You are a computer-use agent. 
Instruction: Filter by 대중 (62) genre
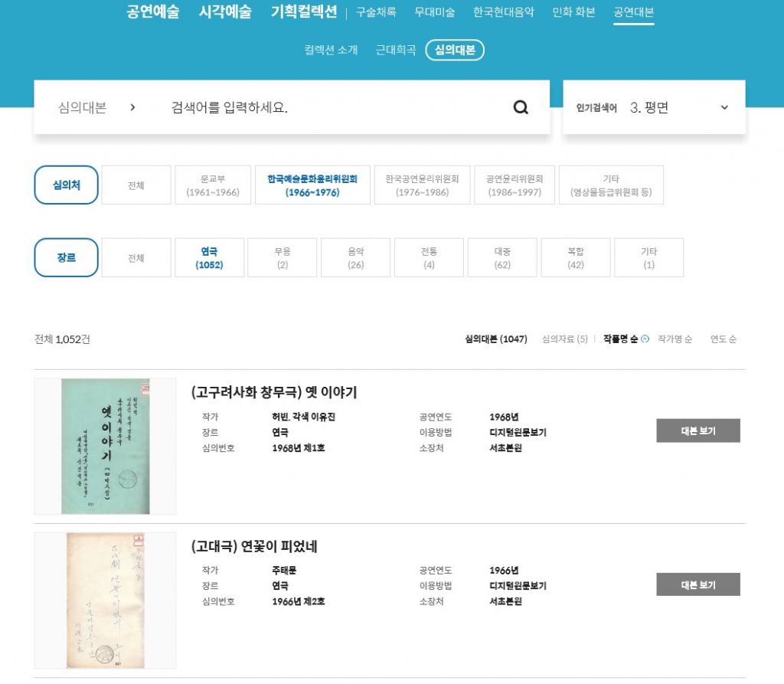pyautogui.click(x=502, y=257)
